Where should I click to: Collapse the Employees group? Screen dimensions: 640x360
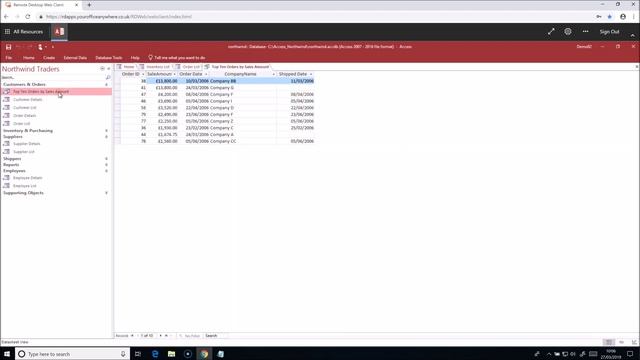(107, 171)
